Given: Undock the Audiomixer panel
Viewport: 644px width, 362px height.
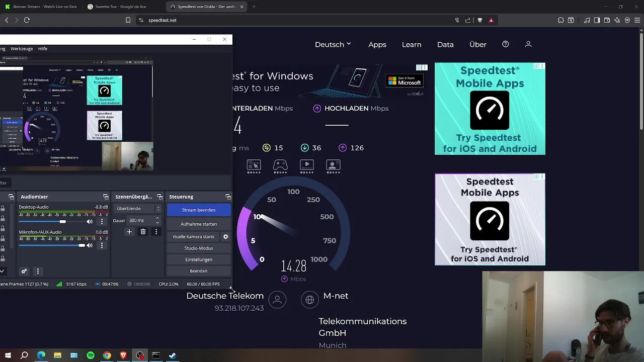Looking at the screenshot, I should [106, 197].
